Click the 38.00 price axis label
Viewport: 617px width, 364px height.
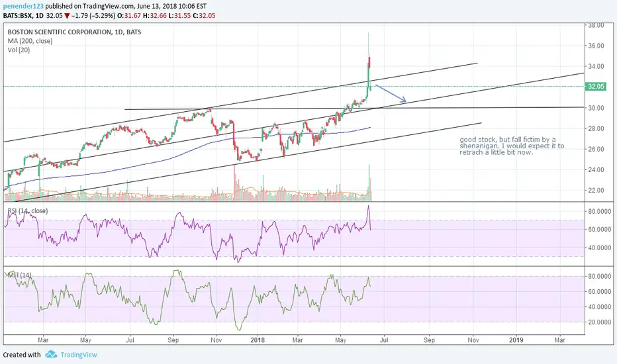(596, 26)
